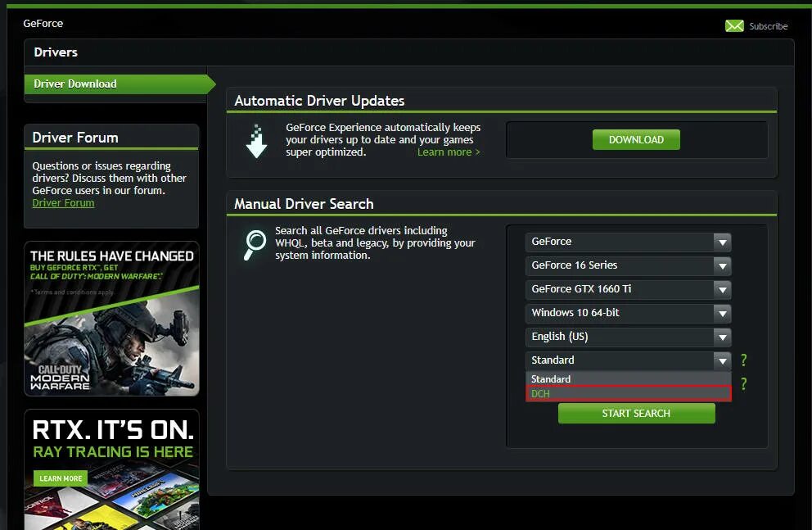Image resolution: width=812 pixels, height=530 pixels.
Task: Select the Driver Download menu item
Action: tap(120, 84)
